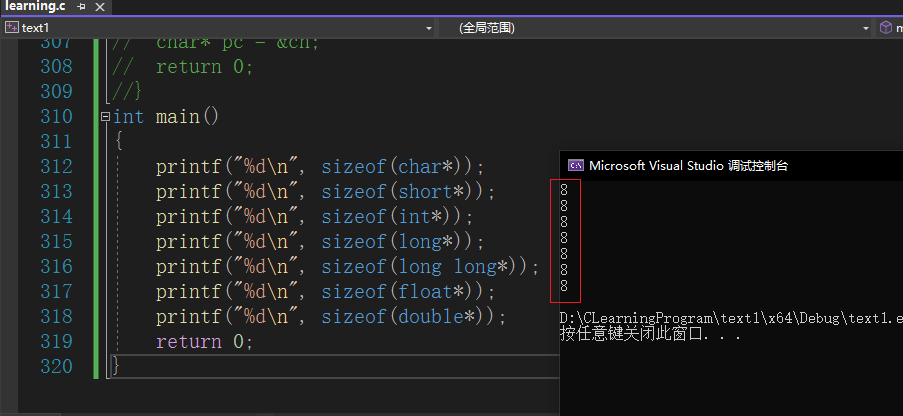
Task: Click the commented '// return 0;' on line 308
Action: pos(182,67)
